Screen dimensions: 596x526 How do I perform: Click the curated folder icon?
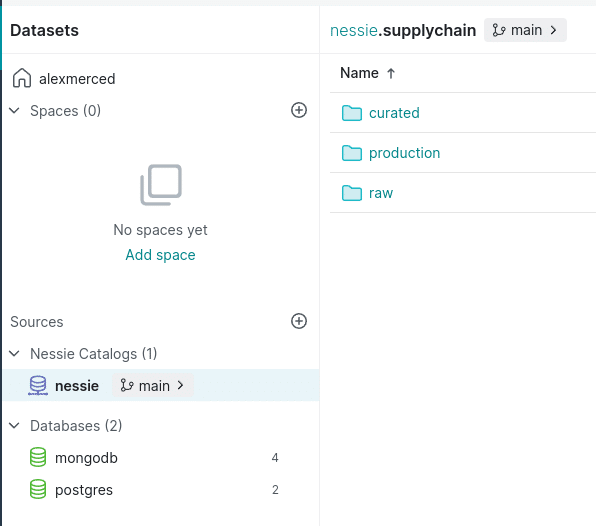coord(352,113)
